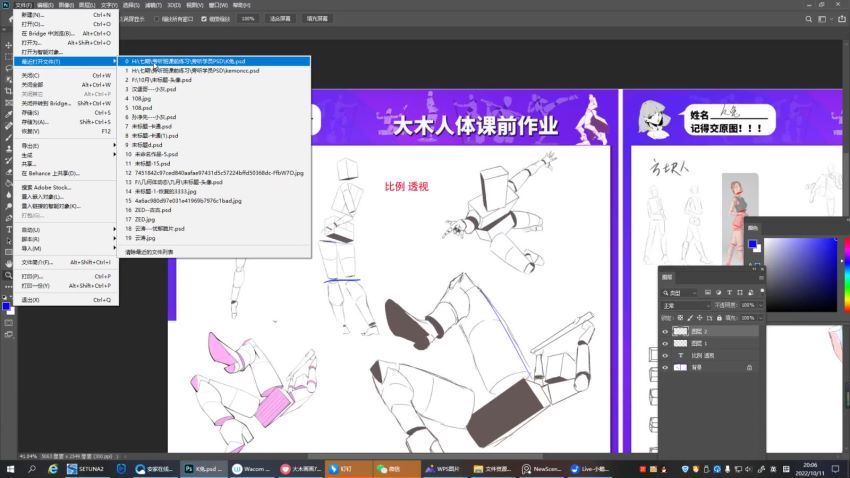Filter layers by type layer icon
The width and height of the screenshot is (850, 478).
tap(729, 293)
